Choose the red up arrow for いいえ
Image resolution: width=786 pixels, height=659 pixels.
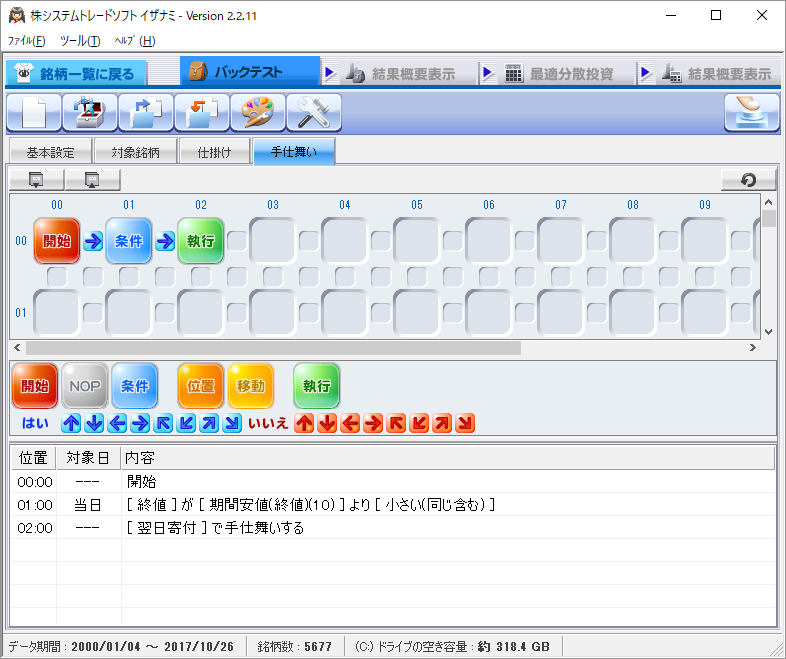[304, 423]
